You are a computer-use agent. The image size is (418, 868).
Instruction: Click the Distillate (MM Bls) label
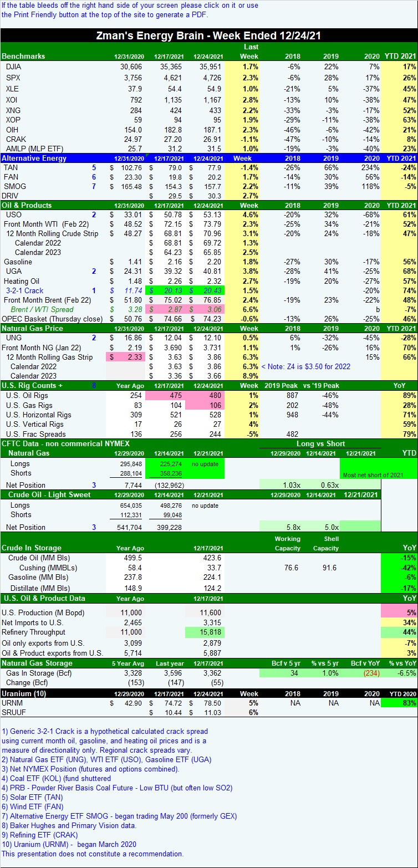pyautogui.click(x=39, y=588)
